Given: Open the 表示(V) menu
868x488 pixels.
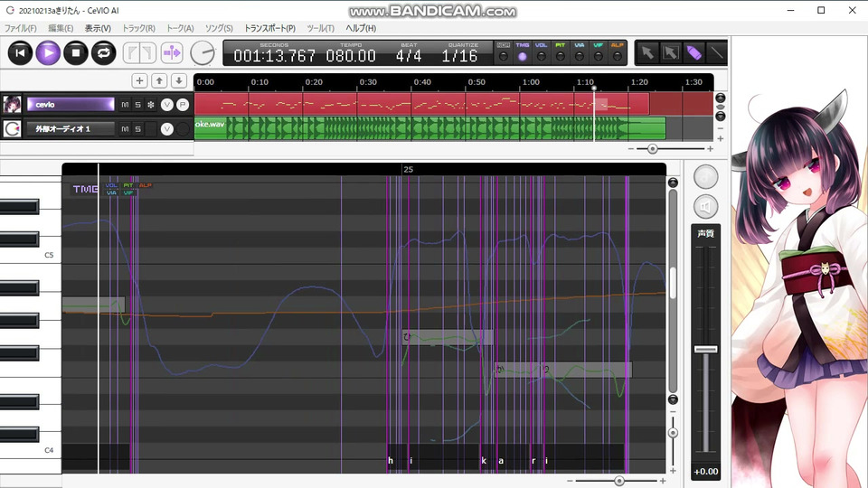Looking at the screenshot, I should (98, 28).
